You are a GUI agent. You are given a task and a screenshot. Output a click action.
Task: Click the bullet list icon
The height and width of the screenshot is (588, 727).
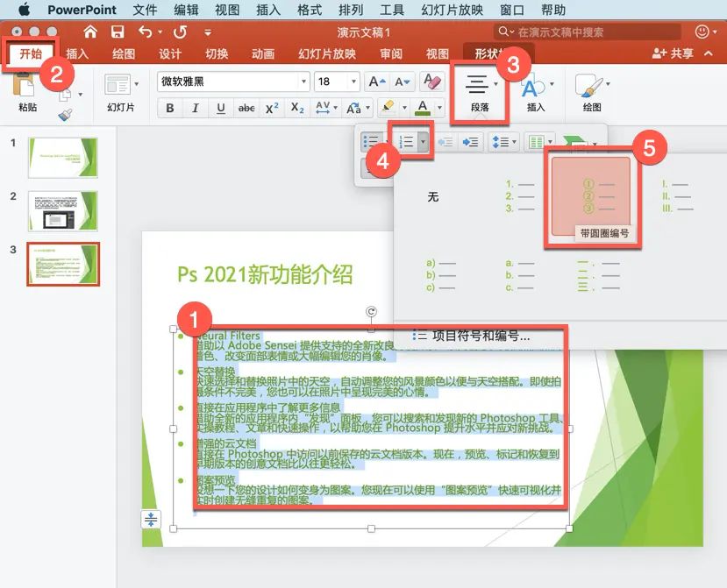click(370, 141)
